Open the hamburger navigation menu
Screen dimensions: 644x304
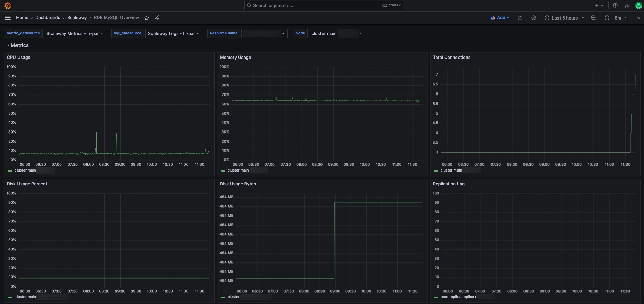(x=8, y=18)
